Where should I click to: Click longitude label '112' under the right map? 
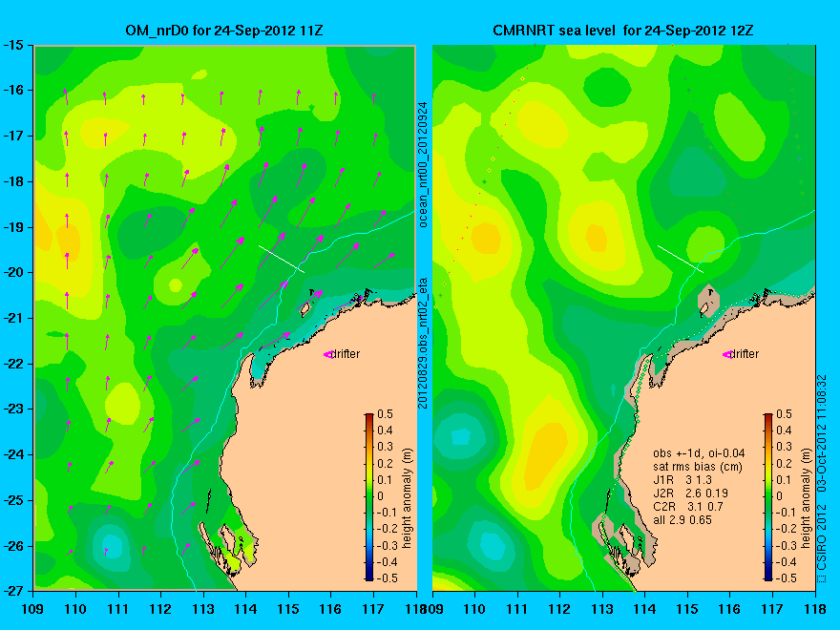559,609
